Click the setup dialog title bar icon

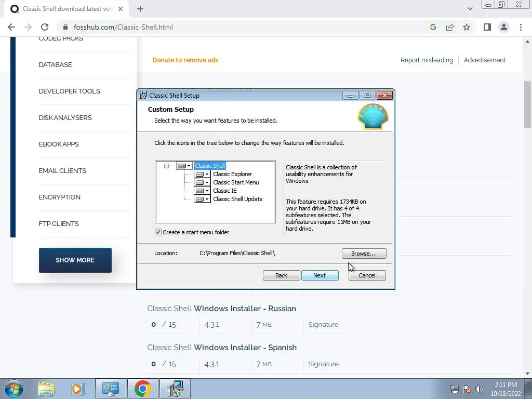pyautogui.click(x=143, y=96)
